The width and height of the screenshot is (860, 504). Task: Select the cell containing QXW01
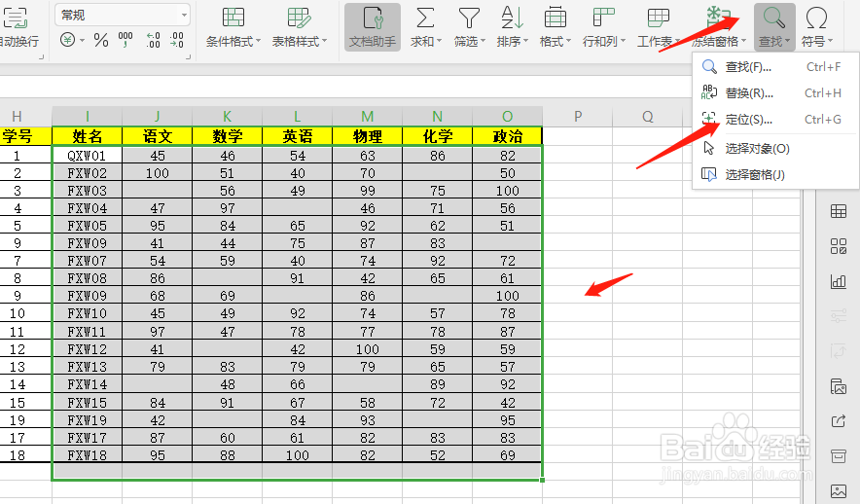88,156
